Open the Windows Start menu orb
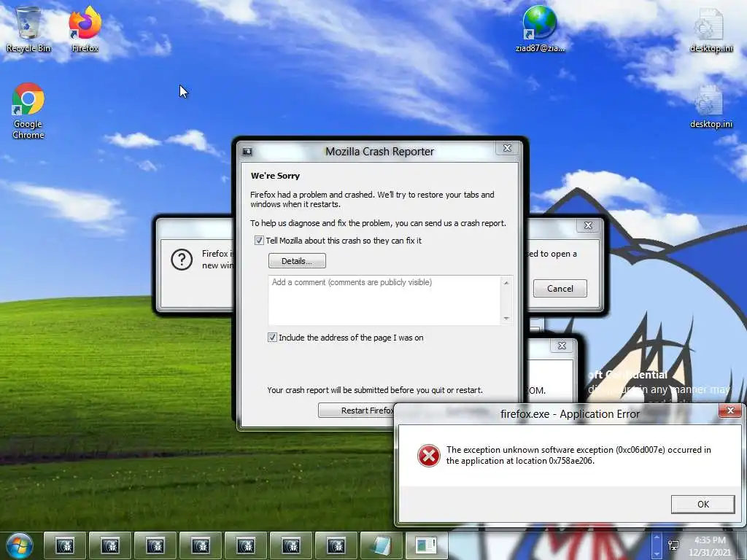The height and width of the screenshot is (560, 747). [20, 545]
